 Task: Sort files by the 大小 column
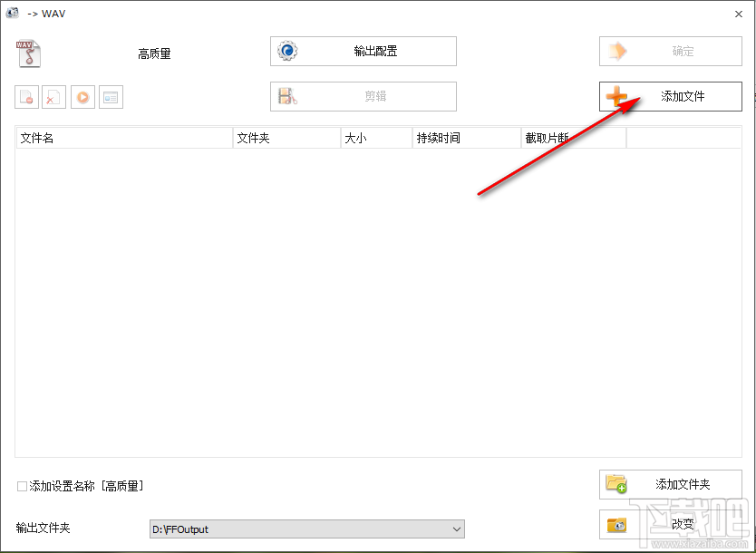point(372,138)
